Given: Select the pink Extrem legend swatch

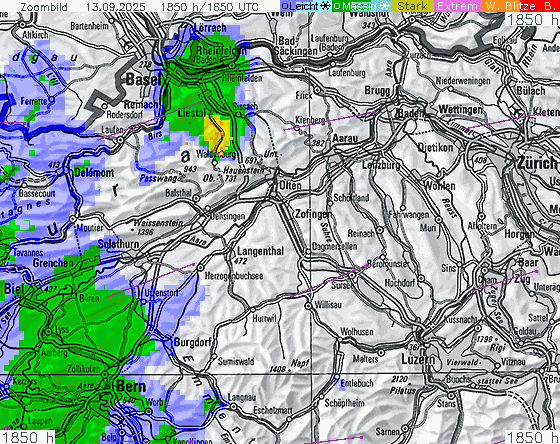Looking at the screenshot, I should pos(457,6).
